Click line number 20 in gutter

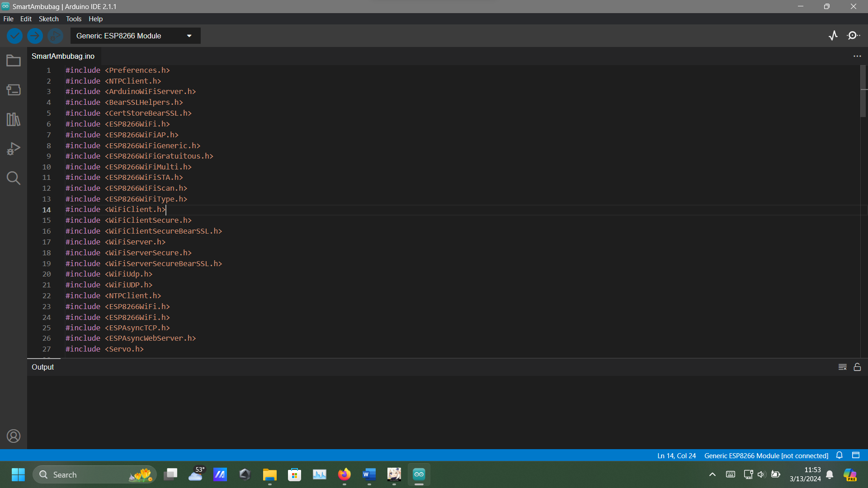click(47, 274)
